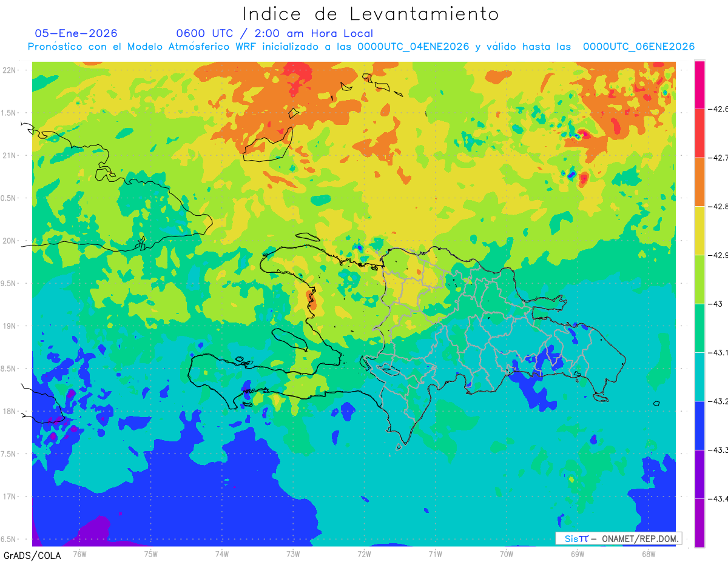Click the '-42.6' color bar value
This screenshot has width=728, height=562.
coord(718,109)
